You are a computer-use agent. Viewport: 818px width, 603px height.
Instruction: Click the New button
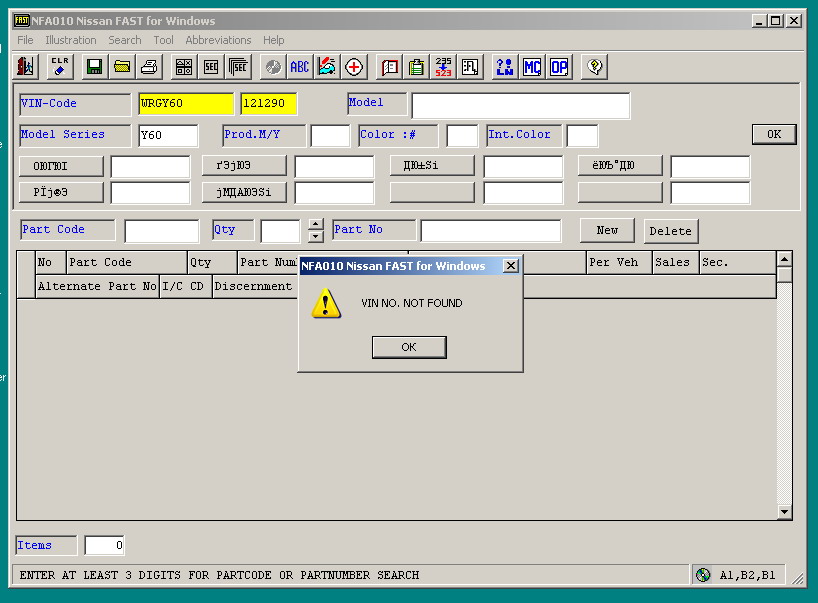pos(607,231)
